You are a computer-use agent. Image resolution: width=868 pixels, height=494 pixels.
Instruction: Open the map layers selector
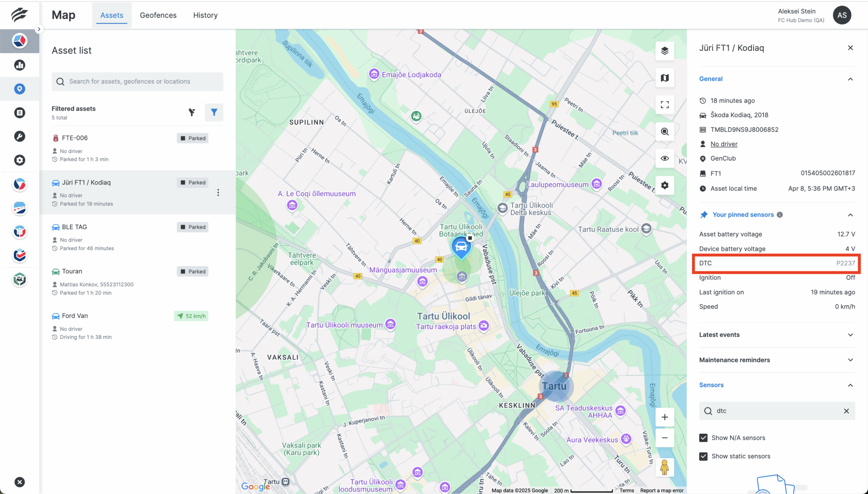pos(665,51)
